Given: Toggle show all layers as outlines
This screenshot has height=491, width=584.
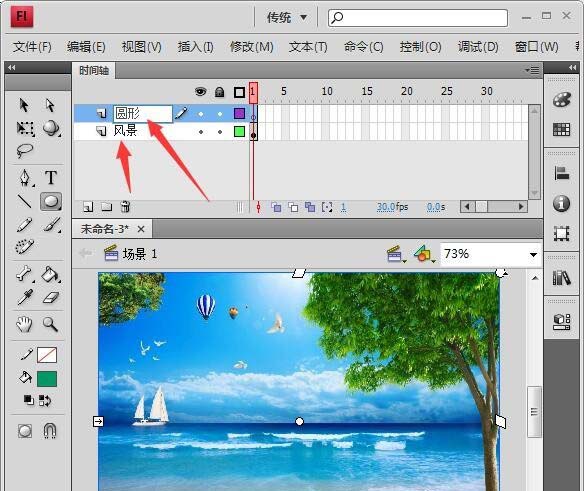Looking at the screenshot, I should pyautogui.click(x=239, y=92).
